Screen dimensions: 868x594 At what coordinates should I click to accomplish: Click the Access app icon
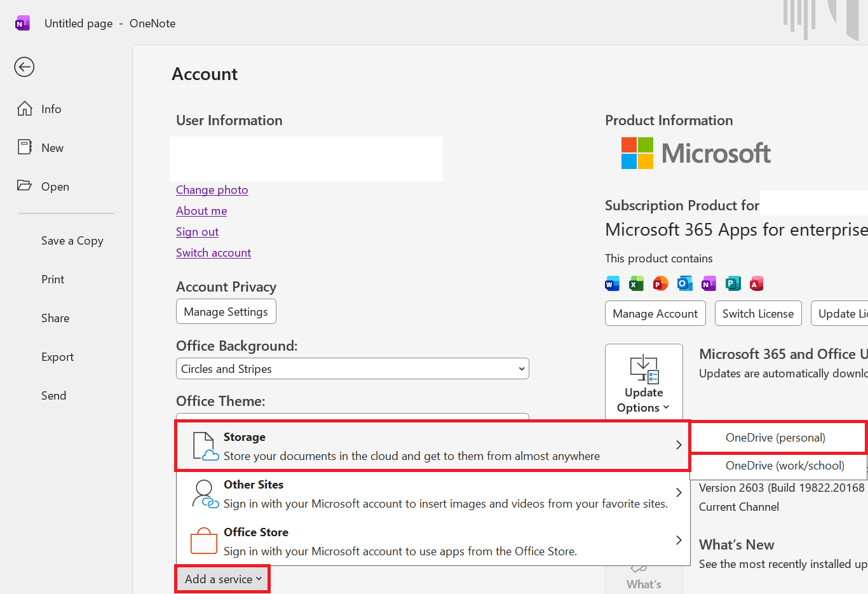757,283
